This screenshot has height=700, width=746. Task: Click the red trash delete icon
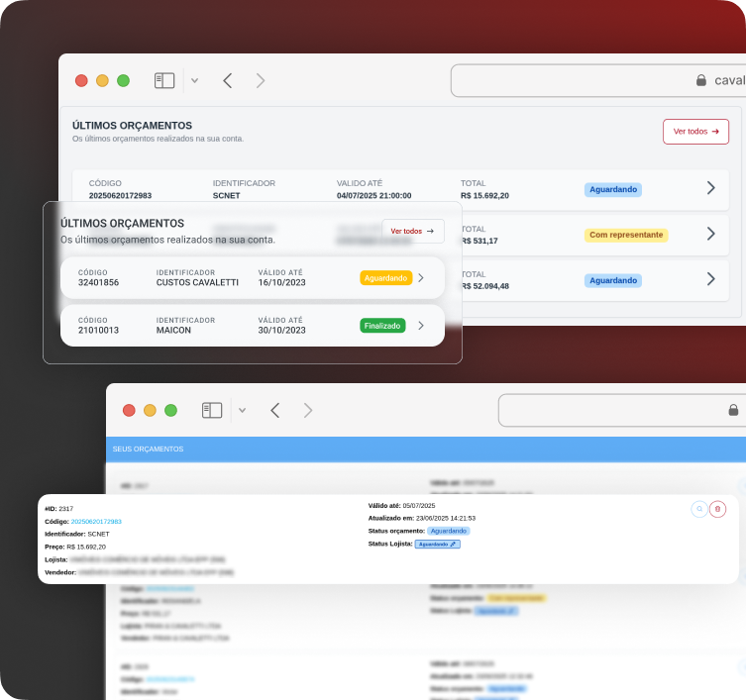tap(718, 509)
